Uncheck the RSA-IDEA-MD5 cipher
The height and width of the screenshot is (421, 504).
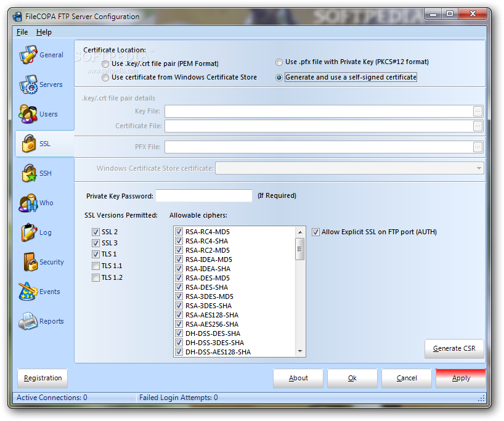(x=179, y=260)
